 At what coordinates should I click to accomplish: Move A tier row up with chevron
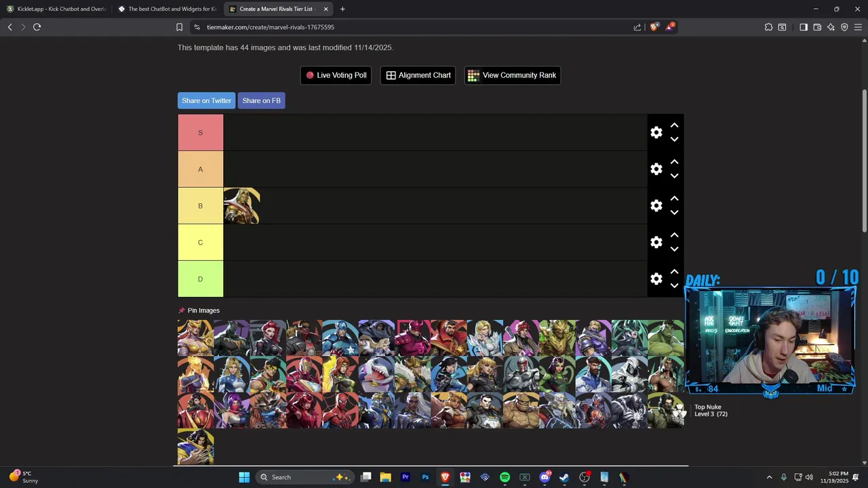point(674,162)
